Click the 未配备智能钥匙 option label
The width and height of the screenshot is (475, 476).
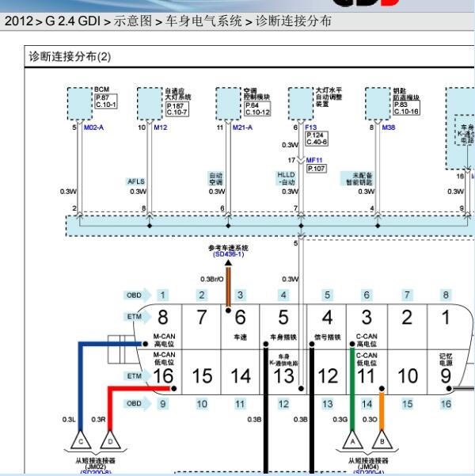point(359,179)
